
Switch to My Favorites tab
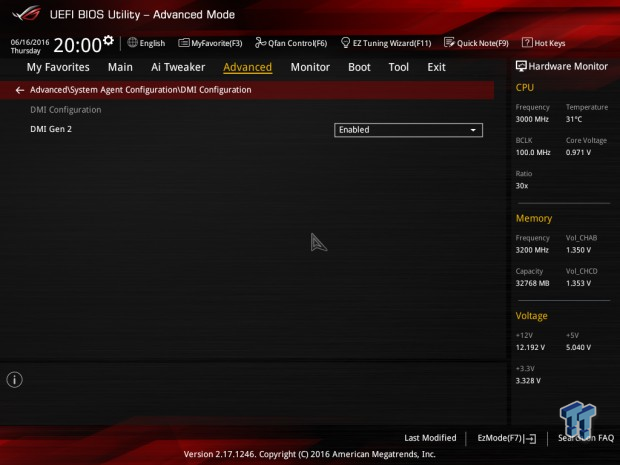pyautogui.click(x=58, y=67)
